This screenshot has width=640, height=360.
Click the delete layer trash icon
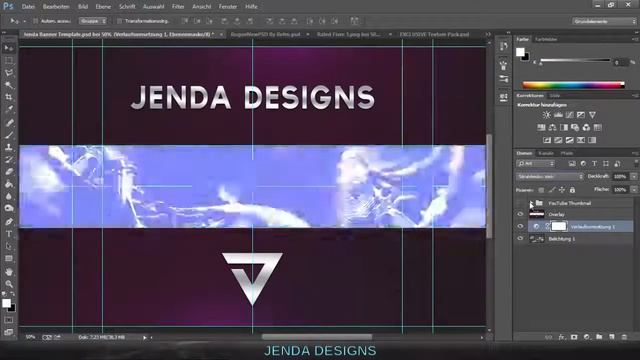624,337
